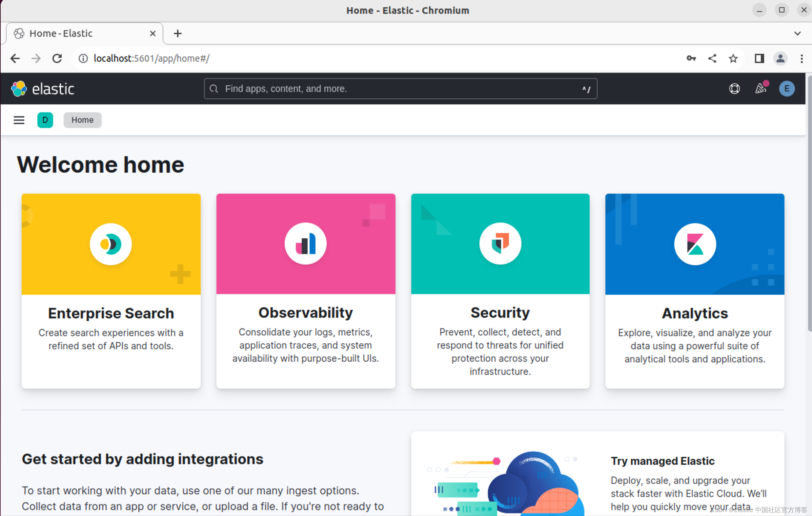Click the browser forward arrow
The image size is (812, 516).
tap(36, 59)
